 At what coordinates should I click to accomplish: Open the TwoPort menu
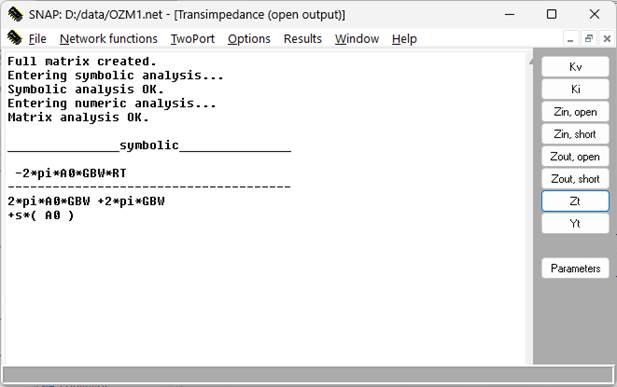click(x=192, y=39)
